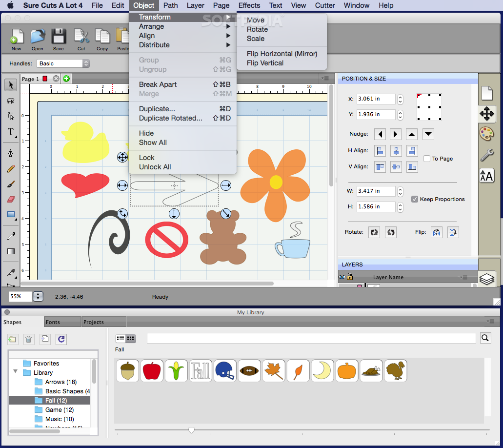The width and height of the screenshot is (503, 448).
Task: Click library refresh icon
Action: point(61,339)
